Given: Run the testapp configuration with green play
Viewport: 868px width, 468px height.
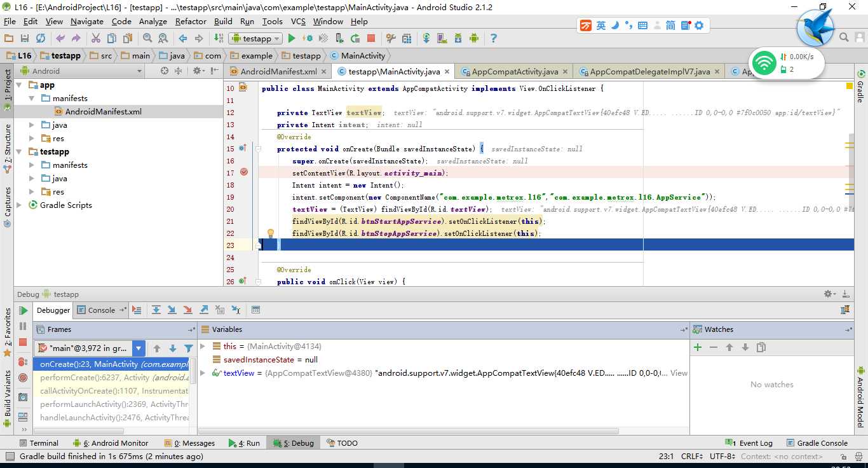Looking at the screenshot, I should click(x=292, y=38).
